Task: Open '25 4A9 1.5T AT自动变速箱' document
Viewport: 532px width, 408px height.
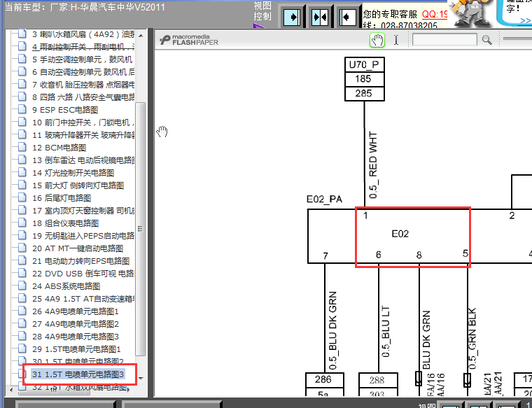Action: pos(83,299)
